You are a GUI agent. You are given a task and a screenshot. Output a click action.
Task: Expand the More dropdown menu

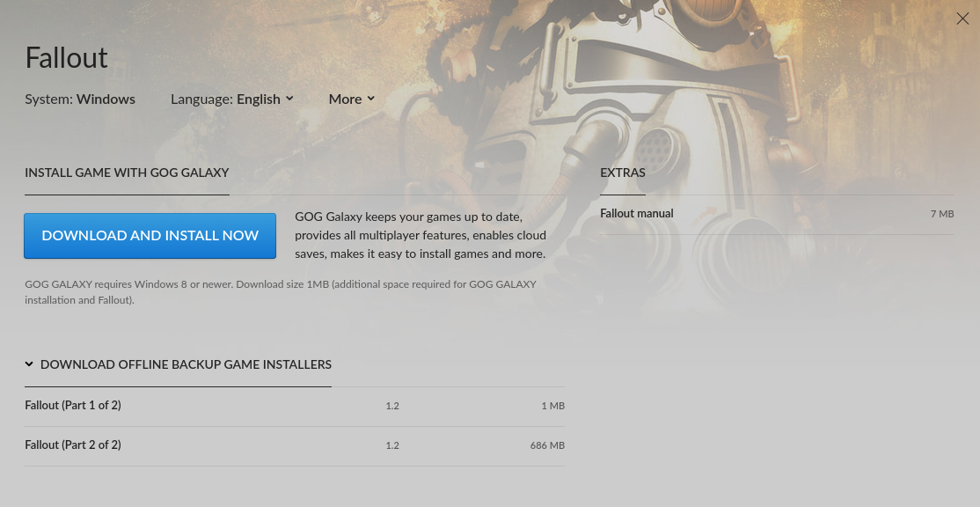click(x=351, y=99)
